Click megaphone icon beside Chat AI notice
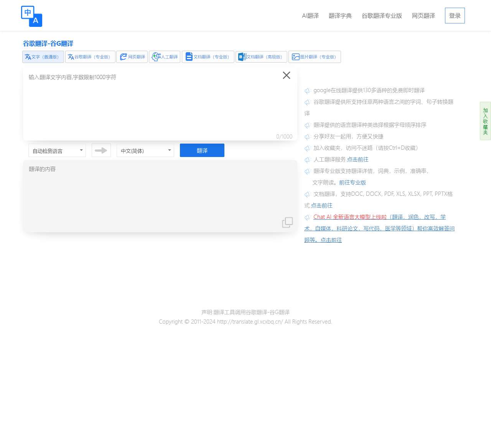This screenshot has width=491, height=448. click(308, 217)
